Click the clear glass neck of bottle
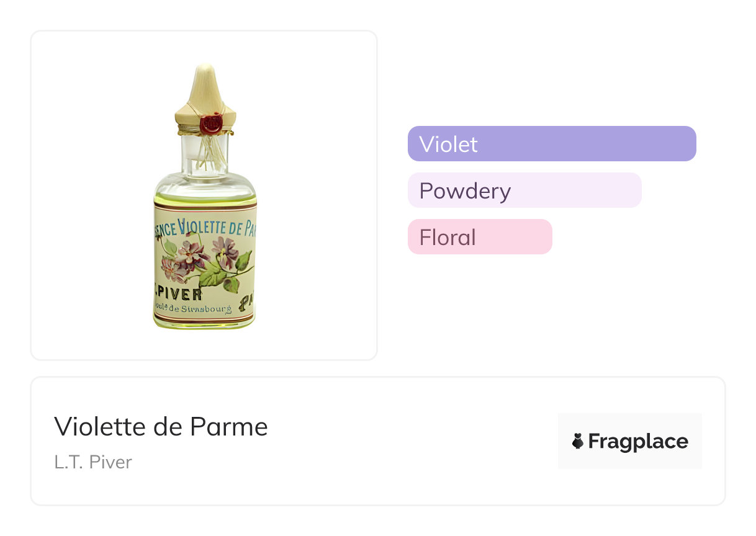The width and height of the screenshot is (756, 536). (x=205, y=155)
